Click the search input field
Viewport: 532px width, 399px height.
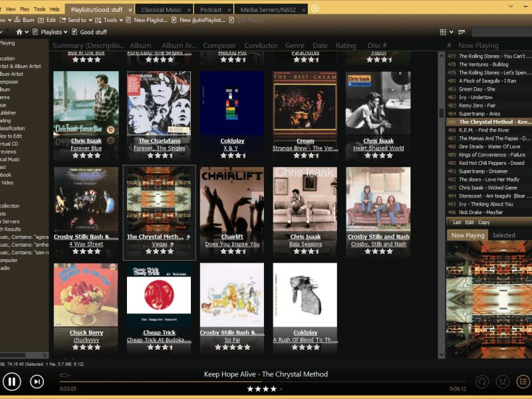coord(502,32)
